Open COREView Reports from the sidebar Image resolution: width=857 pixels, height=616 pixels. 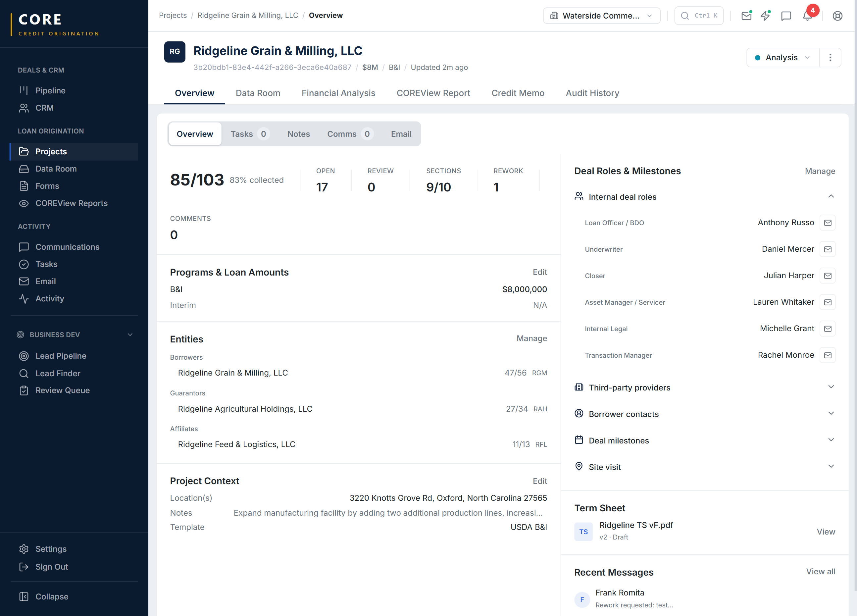pyautogui.click(x=71, y=203)
